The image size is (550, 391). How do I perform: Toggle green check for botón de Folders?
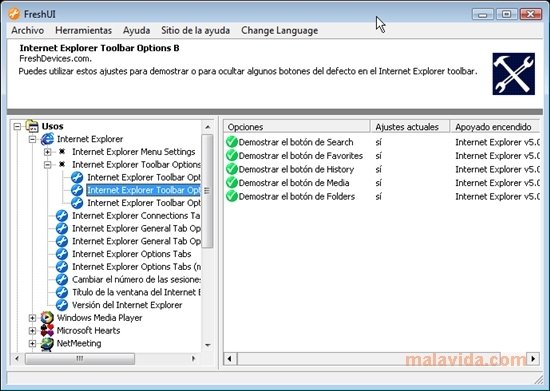(232, 196)
